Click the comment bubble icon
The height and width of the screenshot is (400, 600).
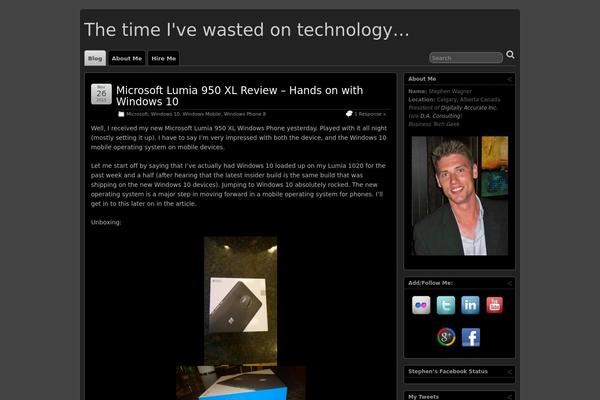coord(349,114)
